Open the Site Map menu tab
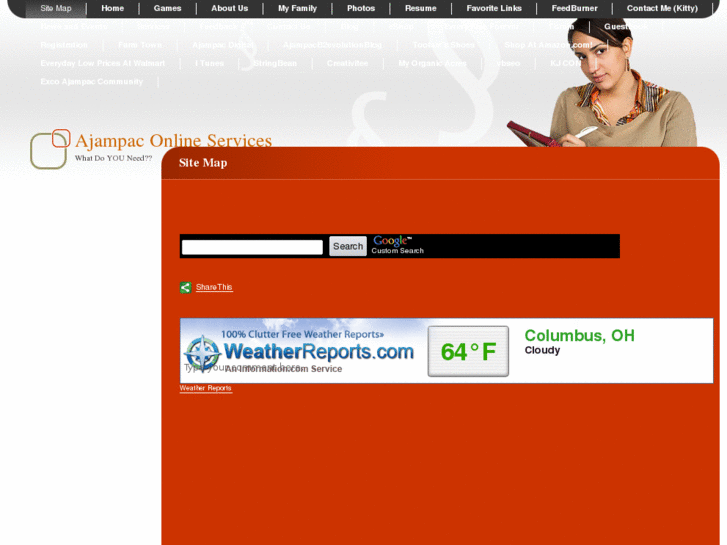This screenshot has height=545, width=727. [x=56, y=8]
